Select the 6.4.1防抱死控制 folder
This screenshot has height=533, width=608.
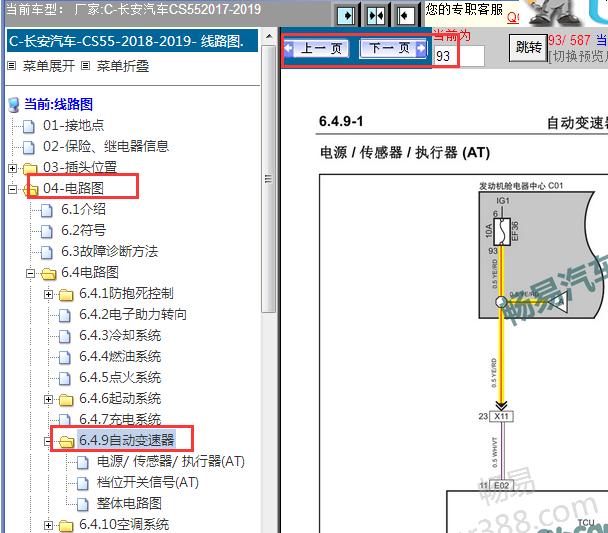126,293
